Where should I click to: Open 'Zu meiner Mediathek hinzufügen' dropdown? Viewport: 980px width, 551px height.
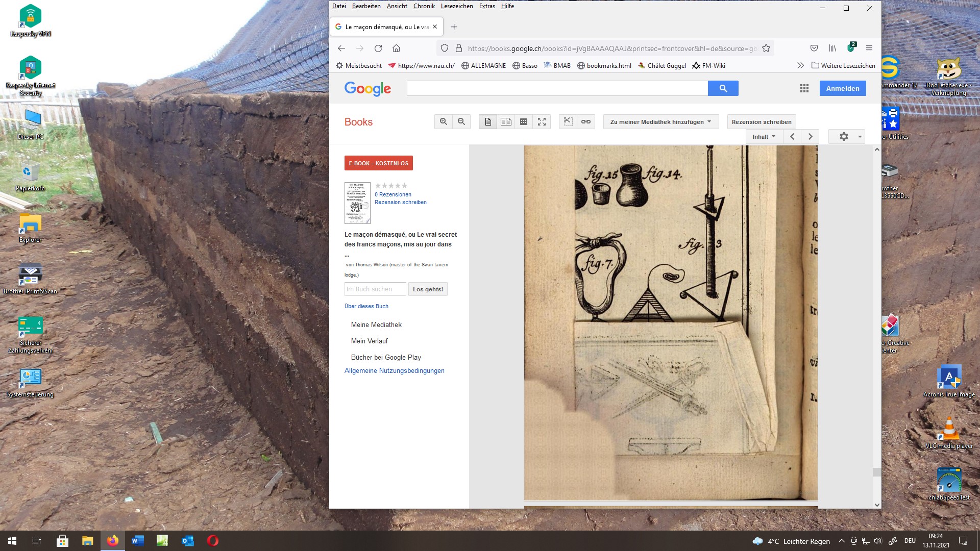[661, 122]
